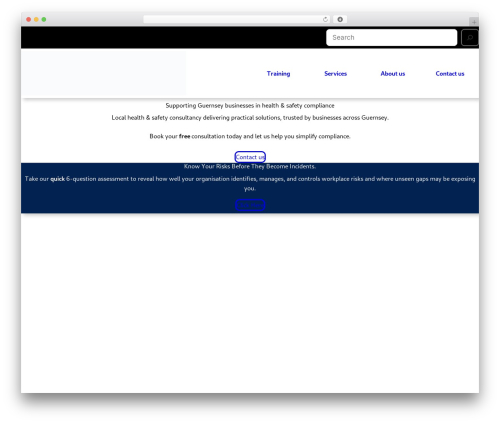
Task: Click 'Local health & safety consultancy' paragraph
Action: (250, 118)
